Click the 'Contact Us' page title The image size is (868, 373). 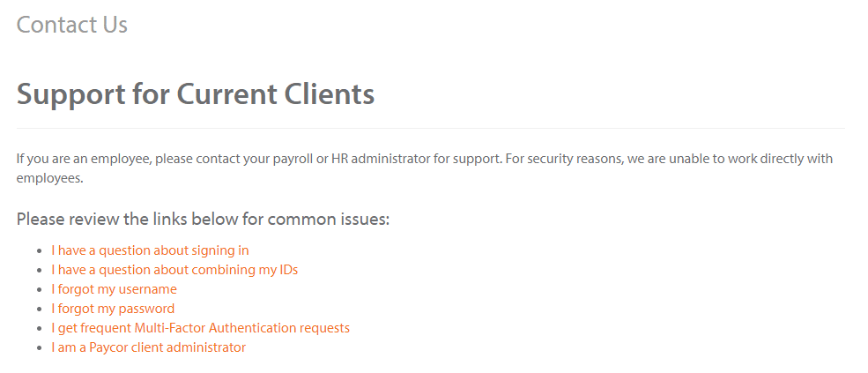[x=72, y=25]
